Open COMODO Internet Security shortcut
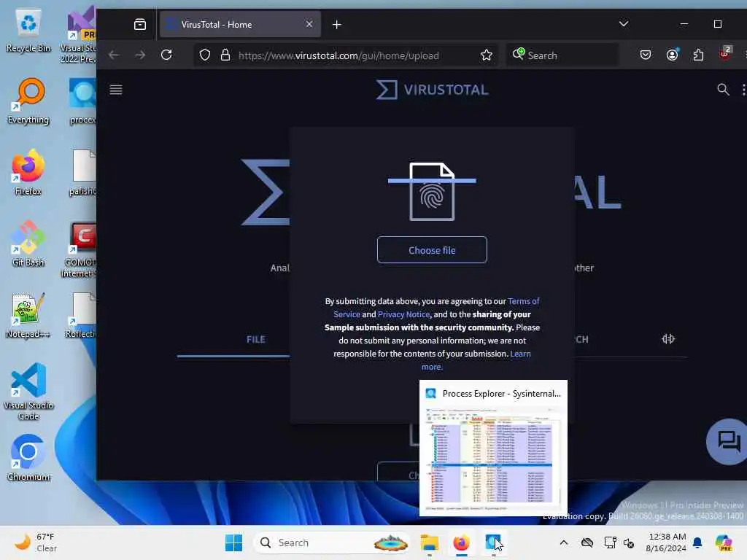The image size is (747, 560). click(80, 249)
